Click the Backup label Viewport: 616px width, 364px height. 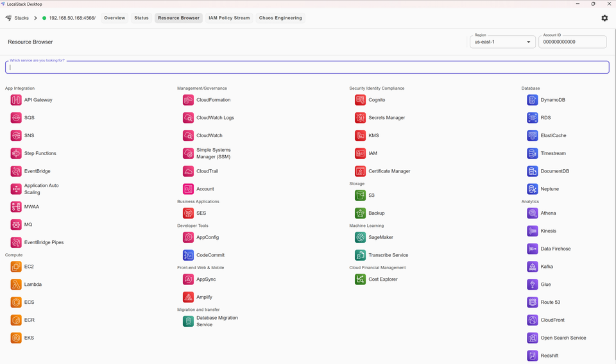click(x=377, y=213)
